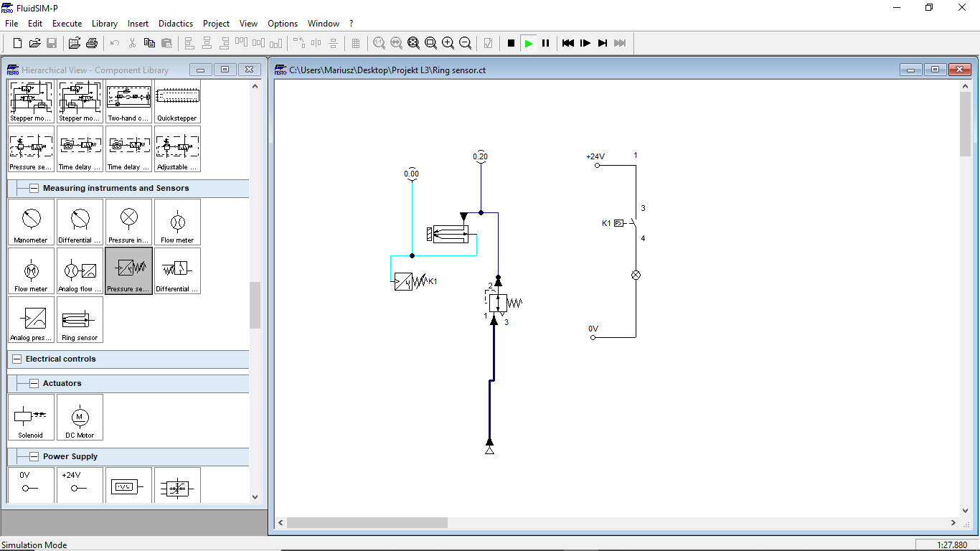Image resolution: width=980 pixels, height=551 pixels.
Task: Click the horizontal scrollbar of the diagram
Action: [367, 523]
